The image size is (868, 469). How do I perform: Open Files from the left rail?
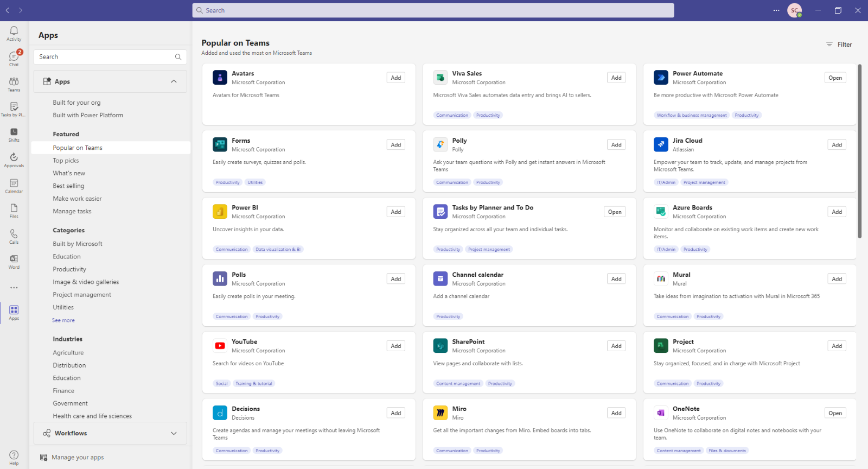[14, 211]
